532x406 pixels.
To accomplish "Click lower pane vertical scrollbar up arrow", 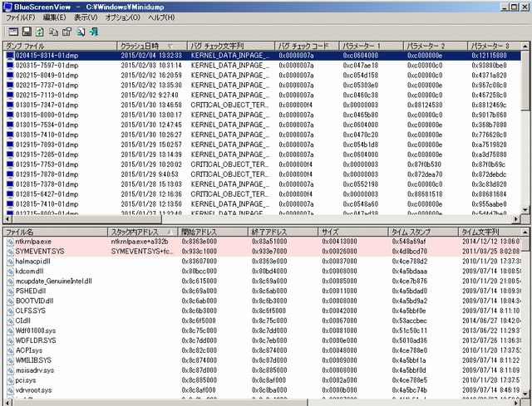I will [525, 232].
